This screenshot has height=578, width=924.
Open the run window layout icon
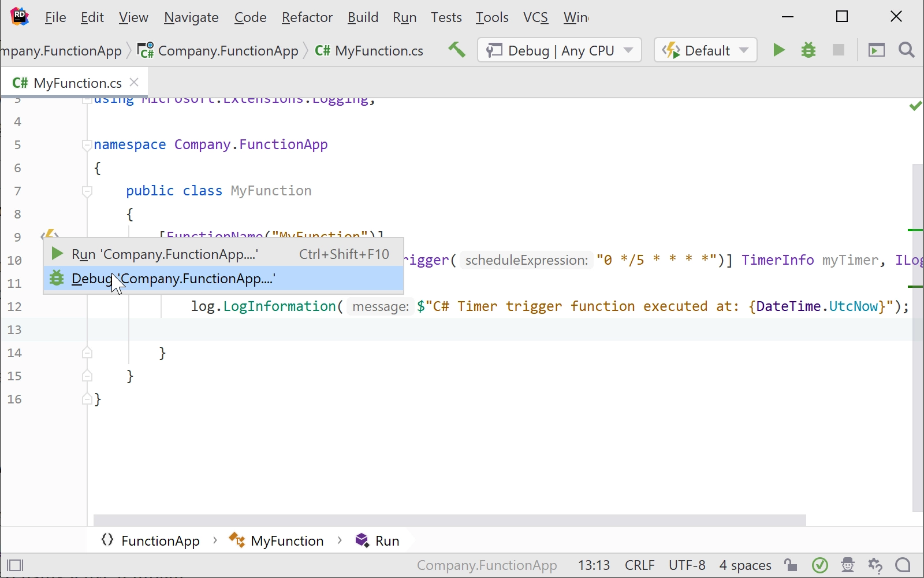click(877, 50)
